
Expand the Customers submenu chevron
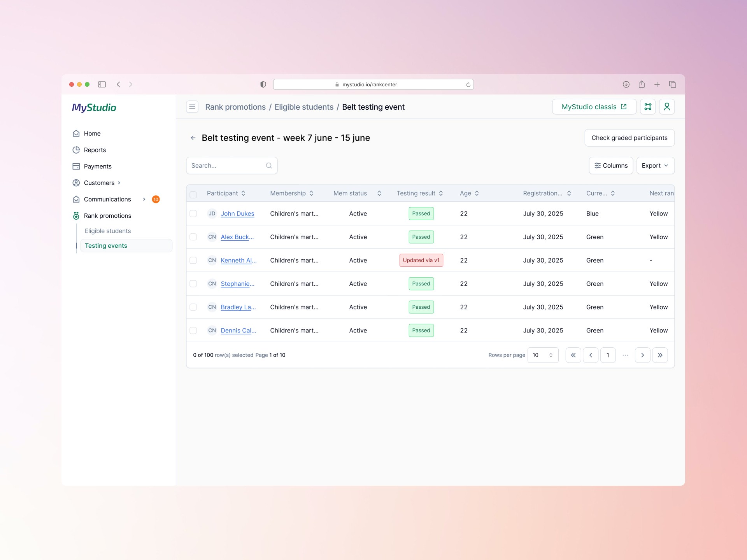119,183
